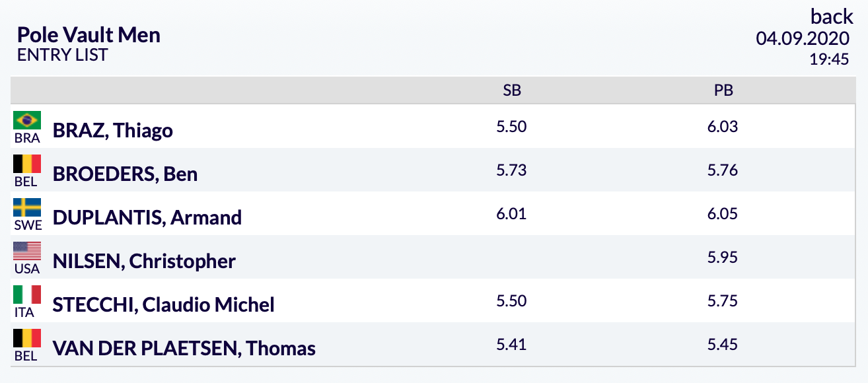Select NILSEN, Christopher row
Screen dimensions: 868x383
(x=434, y=258)
